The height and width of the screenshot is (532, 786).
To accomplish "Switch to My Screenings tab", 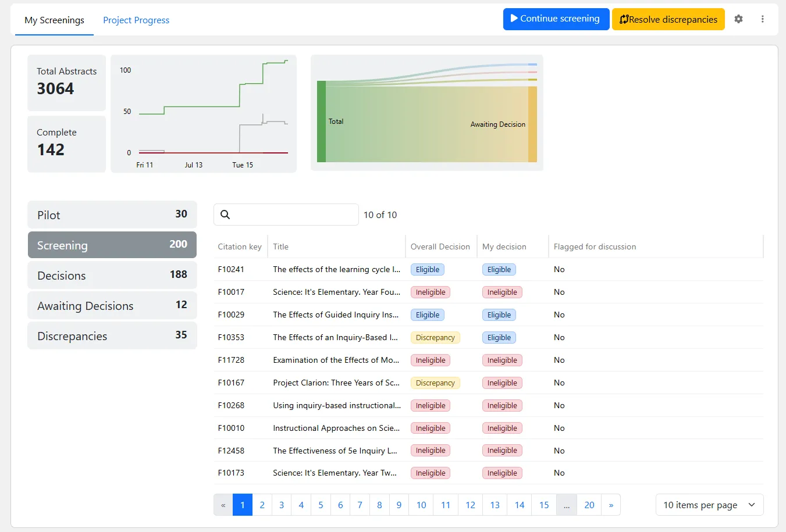I will click(x=54, y=20).
